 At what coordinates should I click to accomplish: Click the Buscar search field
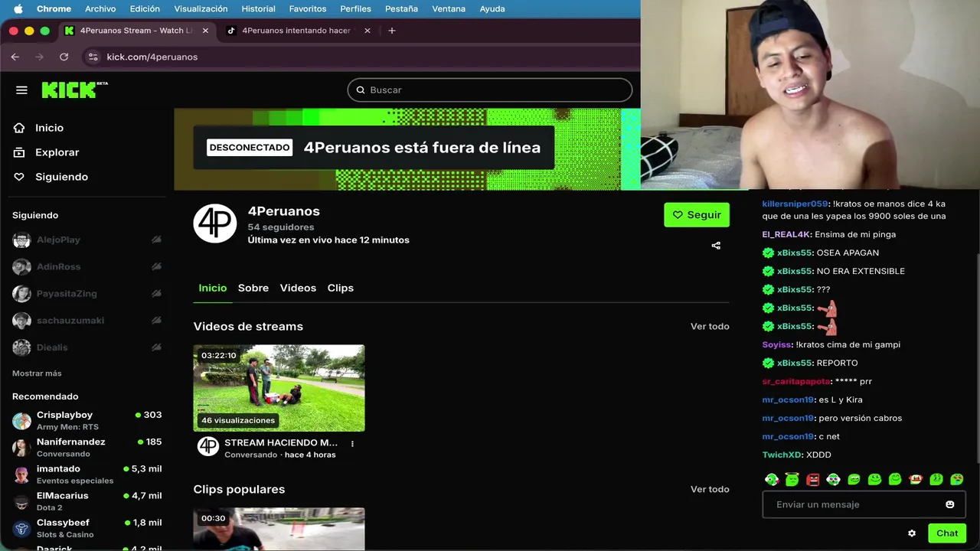(490, 90)
